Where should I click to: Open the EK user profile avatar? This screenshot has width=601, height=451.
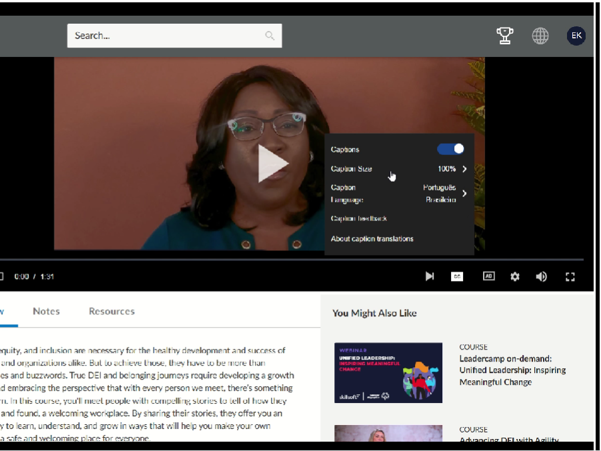pos(576,36)
